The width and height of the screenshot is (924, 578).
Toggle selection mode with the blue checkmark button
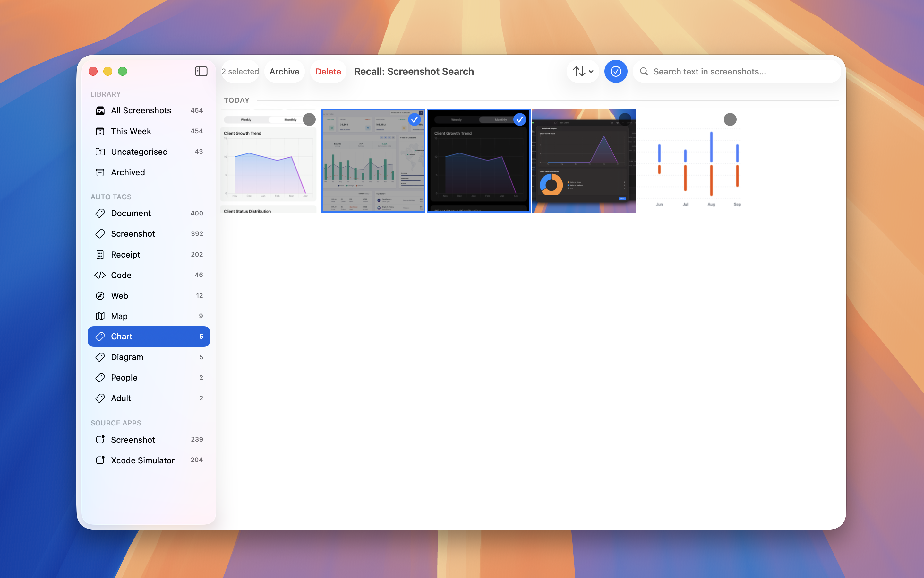click(x=615, y=72)
